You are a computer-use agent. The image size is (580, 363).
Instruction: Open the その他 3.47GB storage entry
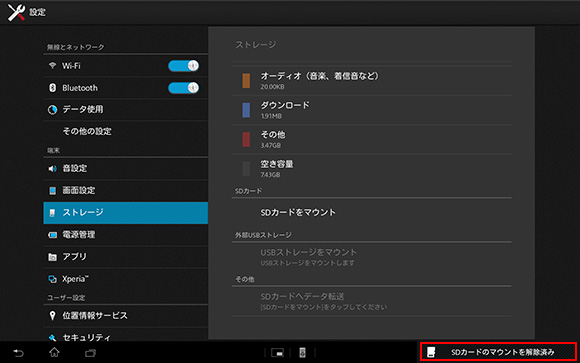pyautogui.click(x=372, y=140)
